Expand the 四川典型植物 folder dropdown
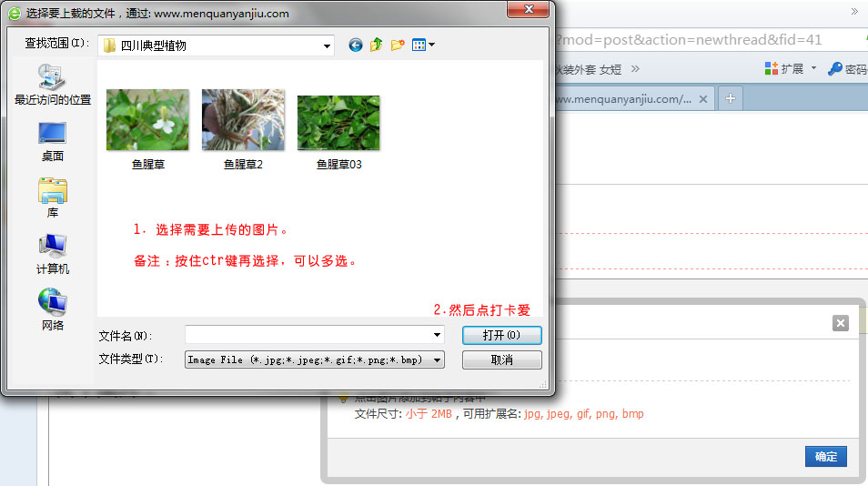Screen dimensions: 868x486 coord(327,46)
